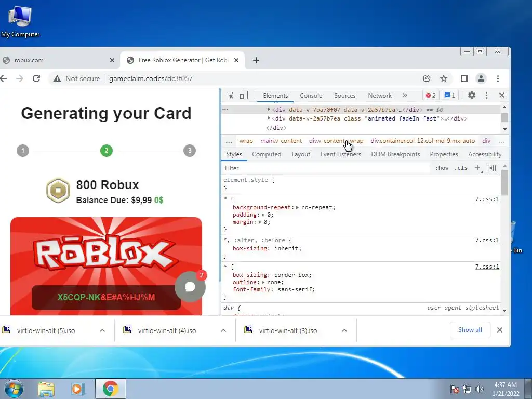Image resolution: width=532 pixels, height=399 pixels.
Task: Toggle the .cls class editor
Action: point(461,168)
